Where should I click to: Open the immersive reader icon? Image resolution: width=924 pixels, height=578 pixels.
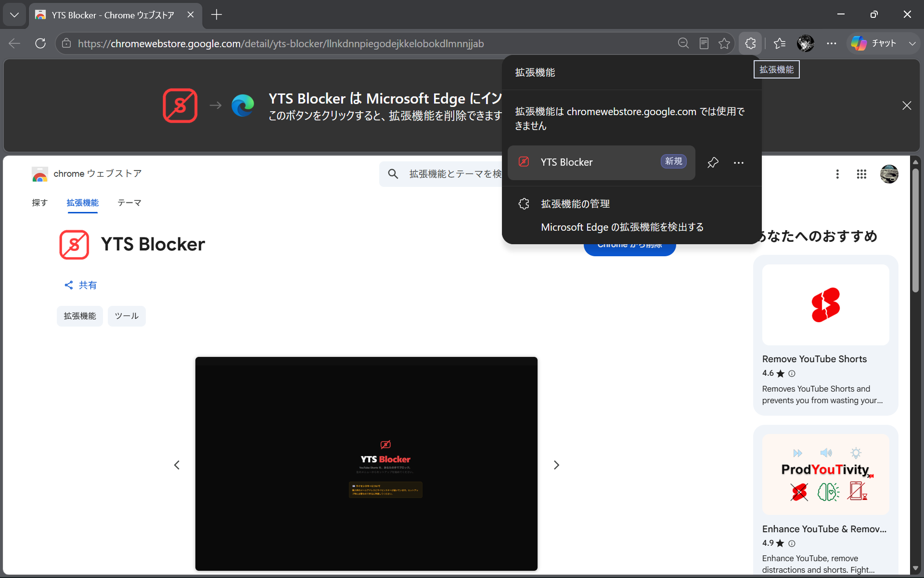704,43
